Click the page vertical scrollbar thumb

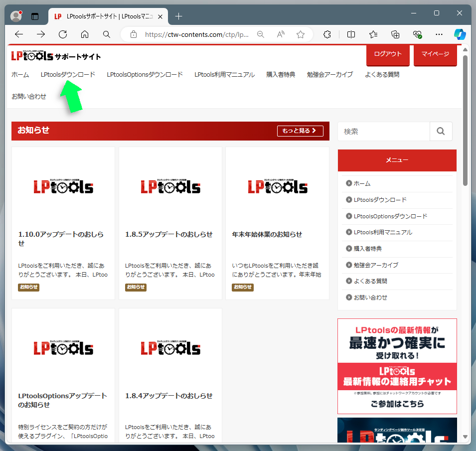pos(465,121)
